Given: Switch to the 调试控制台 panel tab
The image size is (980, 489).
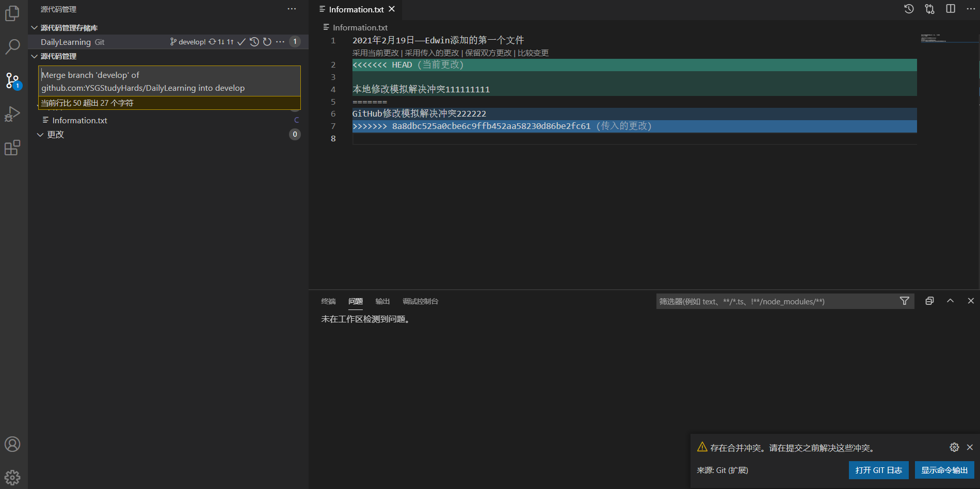Looking at the screenshot, I should [421, 301].
